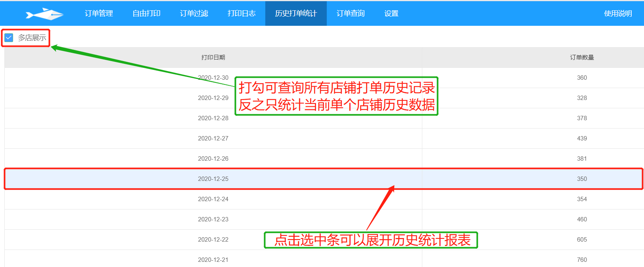Open the 订单管理 tab
The width and height of the screenshot is (644, 267).
99,13
